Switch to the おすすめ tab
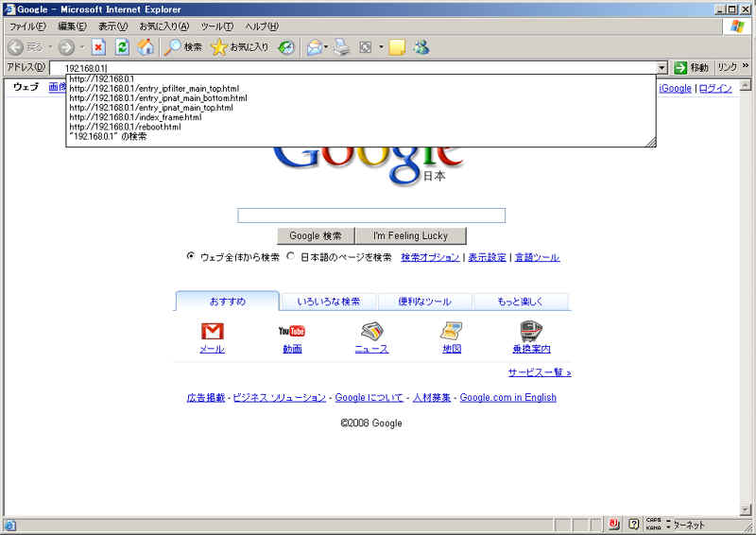The image size is (756, 535). (x=228, y=301)
